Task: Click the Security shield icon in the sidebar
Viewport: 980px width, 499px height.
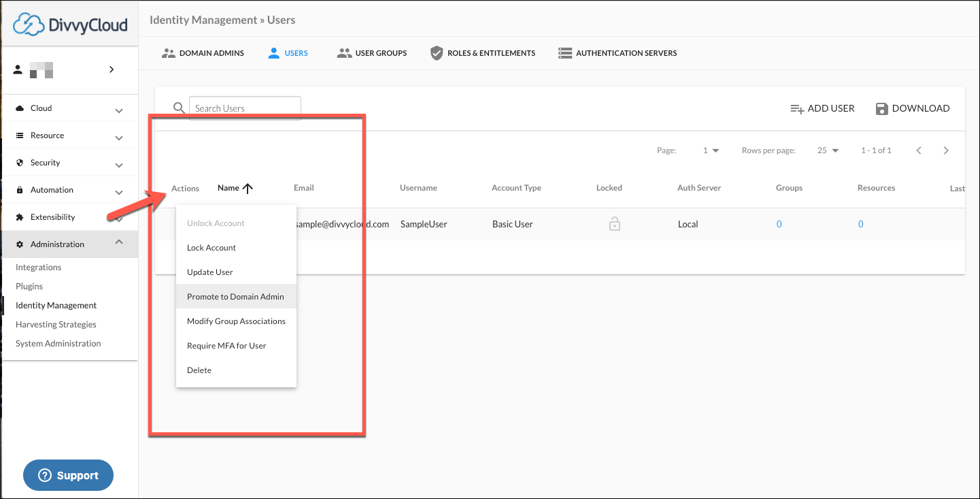Action: coord(20,163)
